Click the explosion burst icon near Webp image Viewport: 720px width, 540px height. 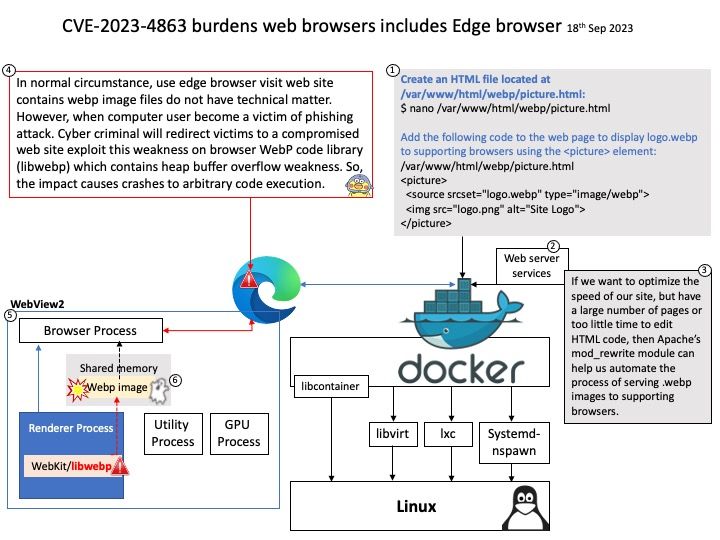coord(77,389)
